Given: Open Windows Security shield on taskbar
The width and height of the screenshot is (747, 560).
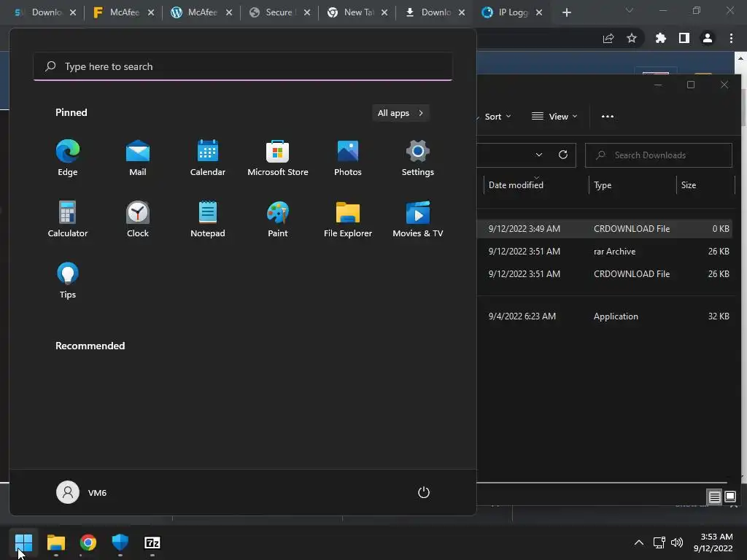Looking at the screenshot, I should tap(120, 542).
